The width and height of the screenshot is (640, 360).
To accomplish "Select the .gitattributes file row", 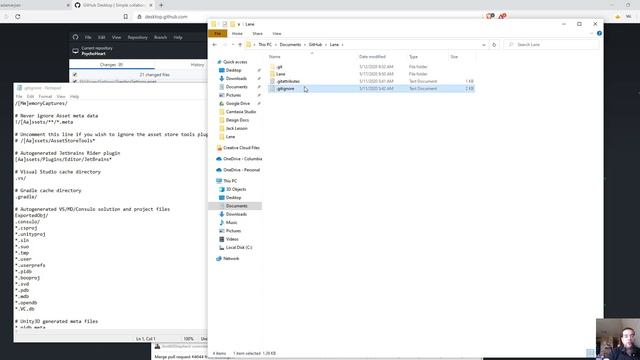I will (371, 81).
